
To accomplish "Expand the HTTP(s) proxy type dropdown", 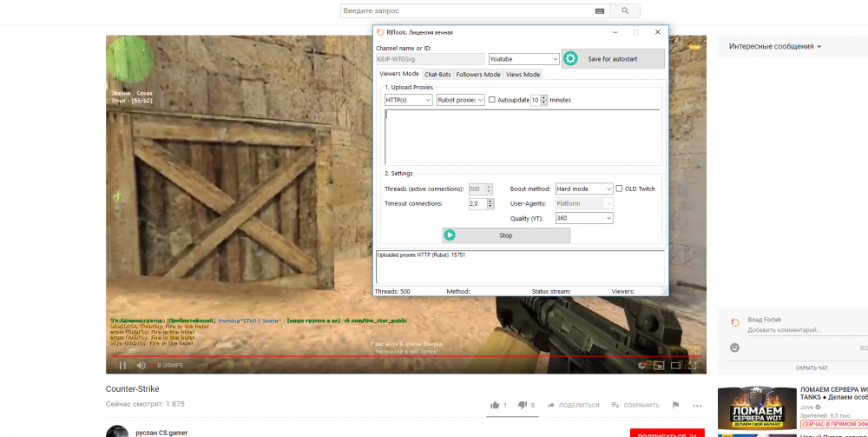I will (x=408, y=100).
